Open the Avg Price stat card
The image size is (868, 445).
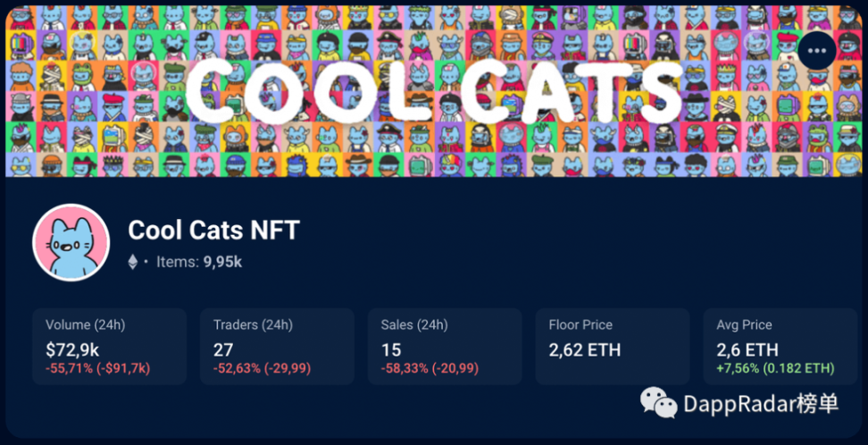tap(780, 347)
